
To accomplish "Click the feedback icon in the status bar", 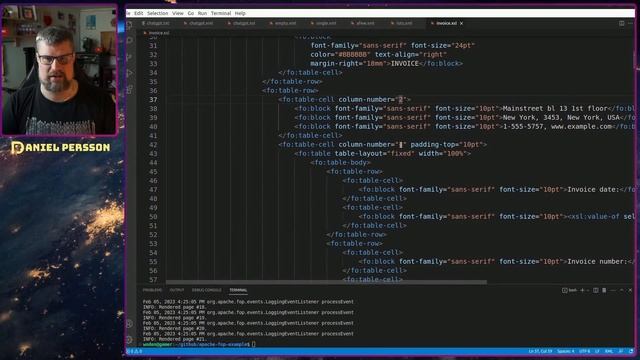I will [x=621, y=351].
